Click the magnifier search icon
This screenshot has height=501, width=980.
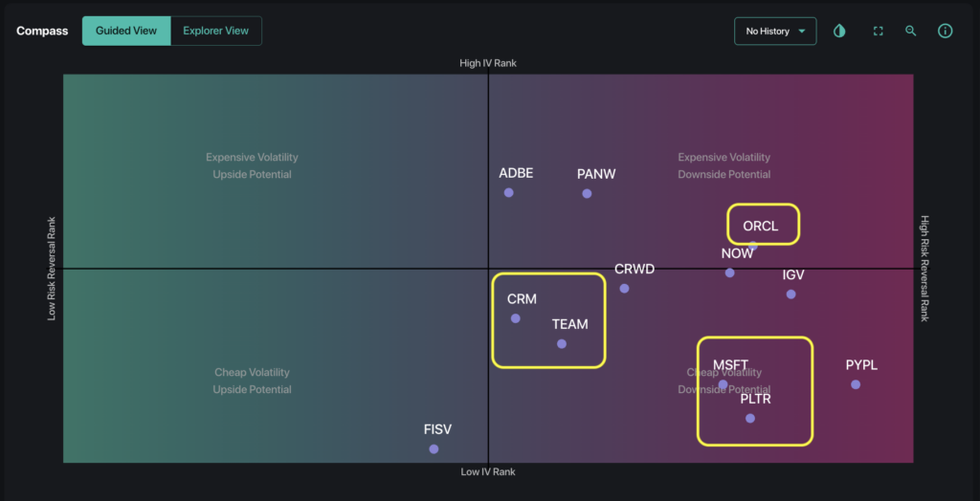click(x=911, y=32)
